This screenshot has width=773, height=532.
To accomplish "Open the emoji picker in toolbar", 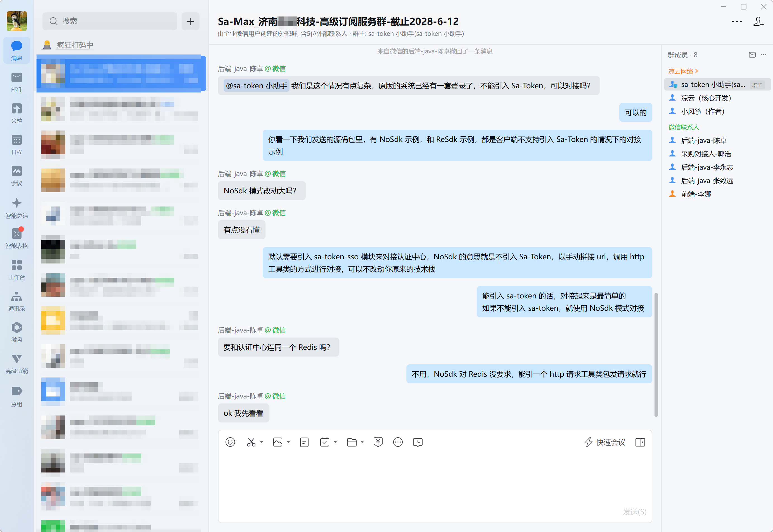I will tap(230, 442).
